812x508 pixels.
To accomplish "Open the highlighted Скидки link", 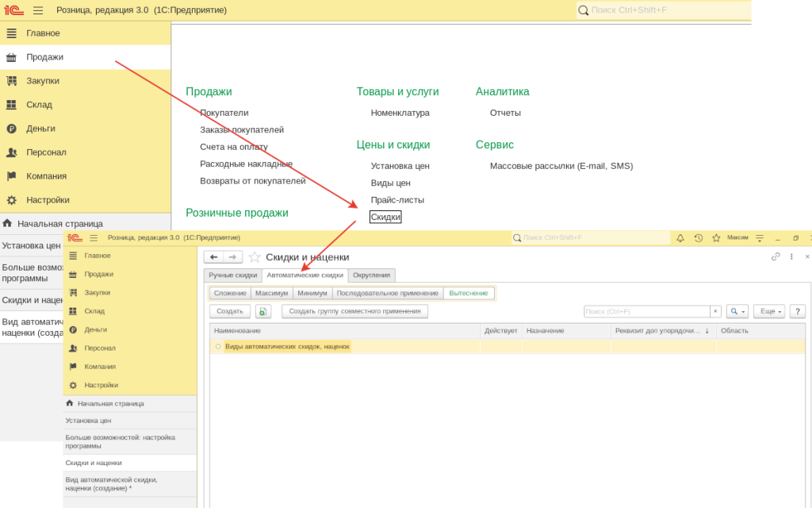I will (x=385, y=217).
